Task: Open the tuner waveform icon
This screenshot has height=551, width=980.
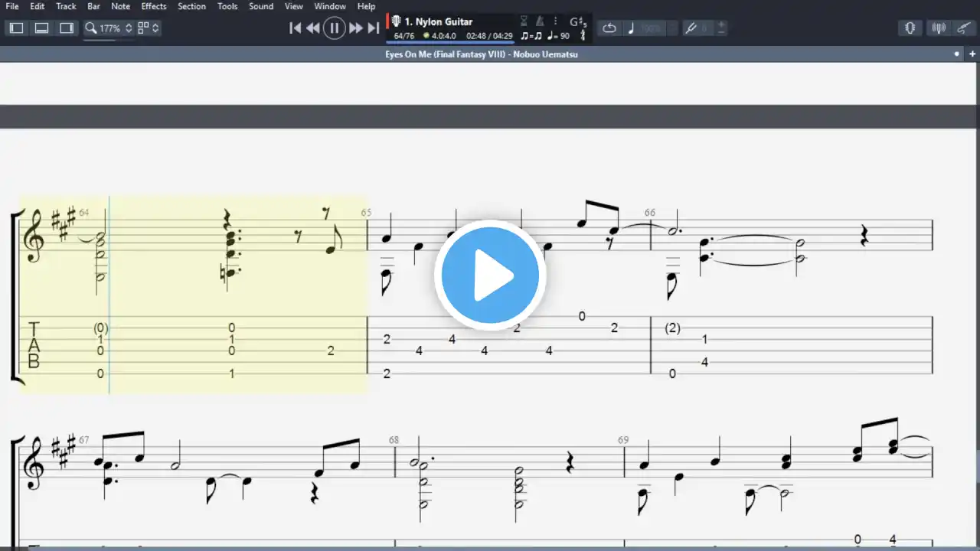Action: [x=939, y=28]
